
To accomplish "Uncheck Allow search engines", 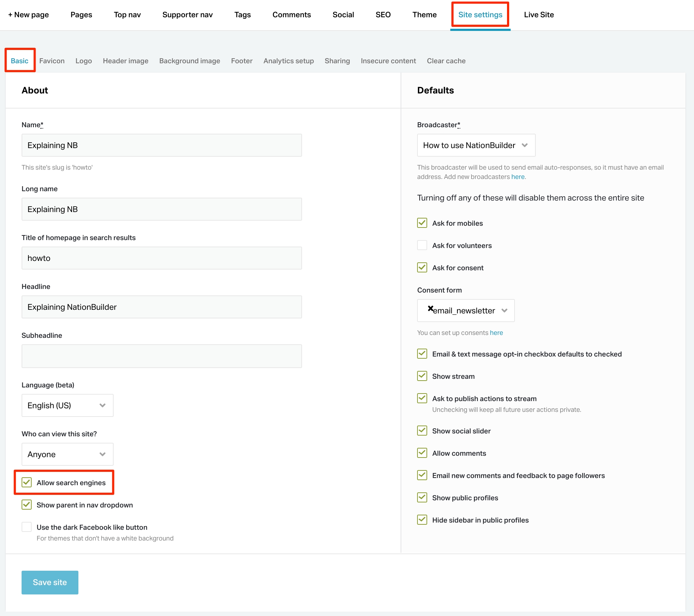I will point(26,482).
